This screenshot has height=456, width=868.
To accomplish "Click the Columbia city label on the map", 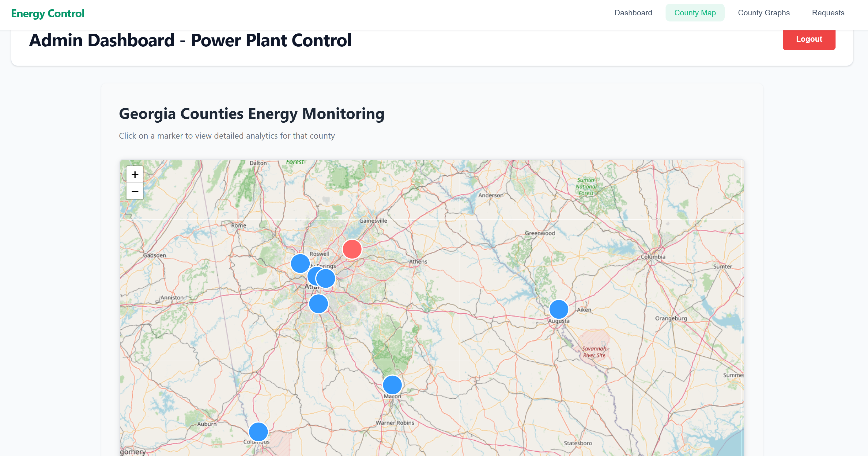I will tap(653, 257).
